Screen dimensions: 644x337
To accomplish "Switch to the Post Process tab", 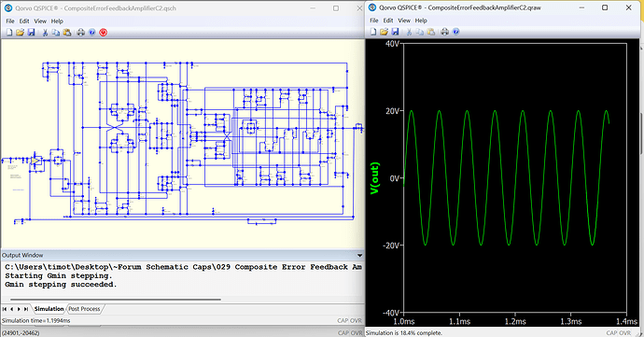I will (x=84, y=309).
